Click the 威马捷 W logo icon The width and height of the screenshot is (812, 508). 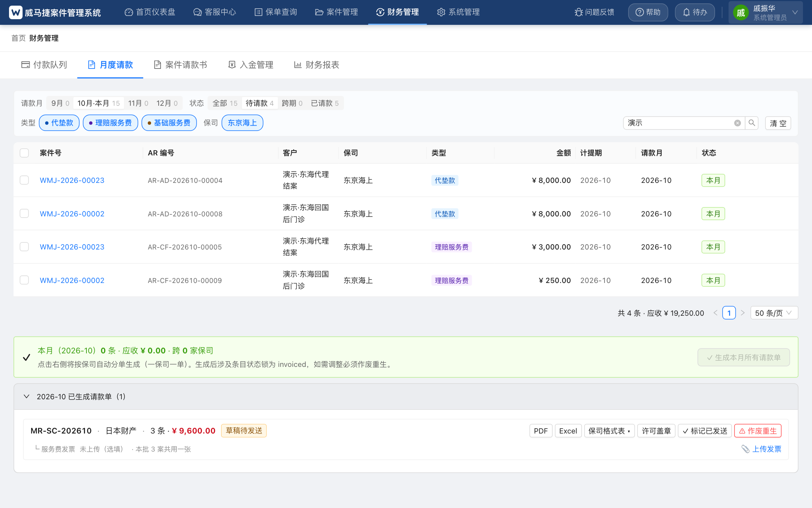16,12
